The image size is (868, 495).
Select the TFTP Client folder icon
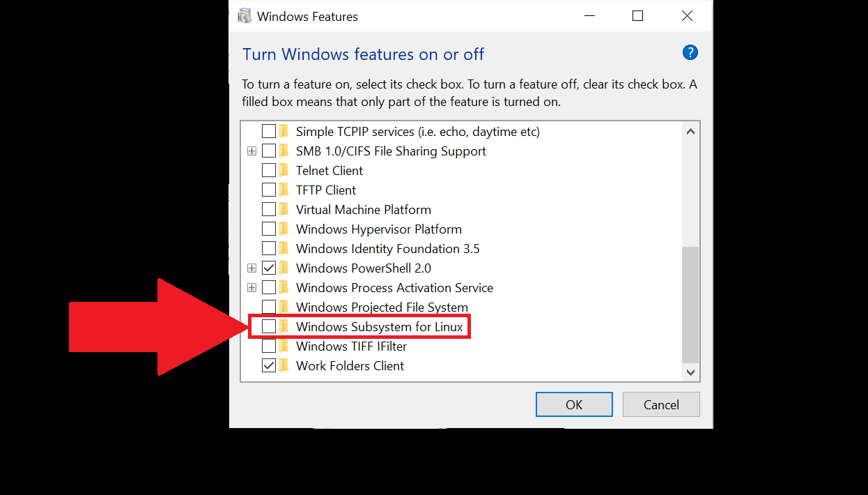284,190
